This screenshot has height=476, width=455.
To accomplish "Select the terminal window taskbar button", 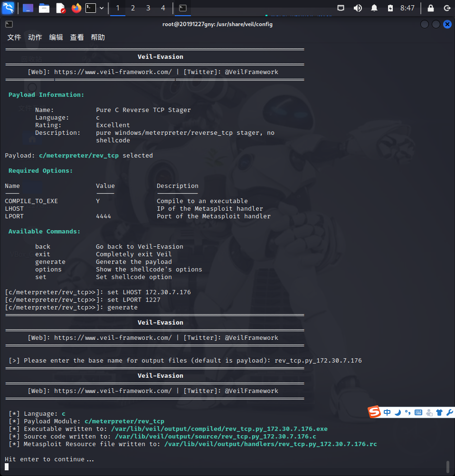I will [x=183, y=8].
